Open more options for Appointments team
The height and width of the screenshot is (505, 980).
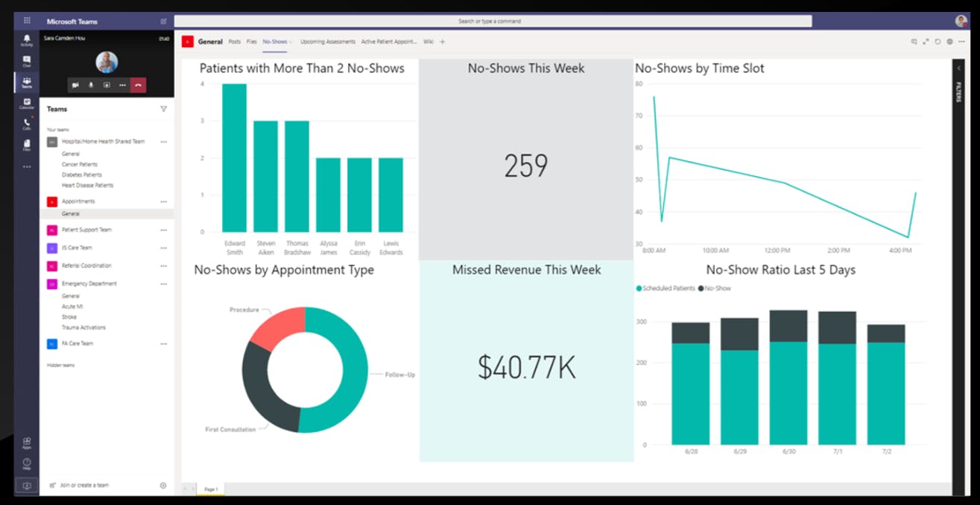163,201
